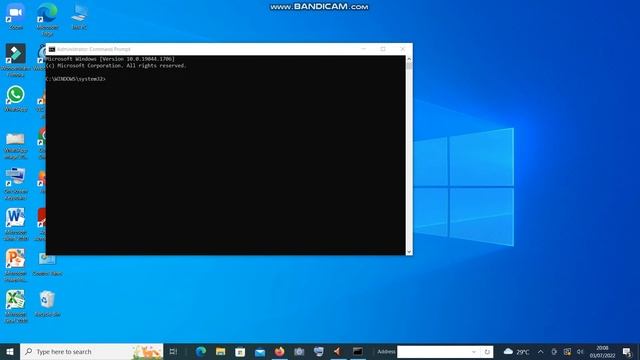The height and width of the screenshot is (360, 640).
Task: Click the weather widget showing 29°C
Action: point(516,351)
